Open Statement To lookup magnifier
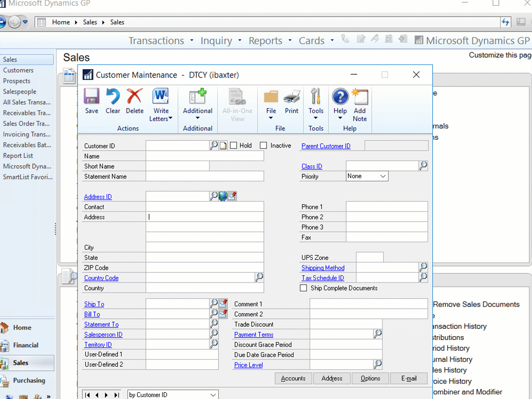The width and height of the screenshot is (532, 399). coord(214,324)
